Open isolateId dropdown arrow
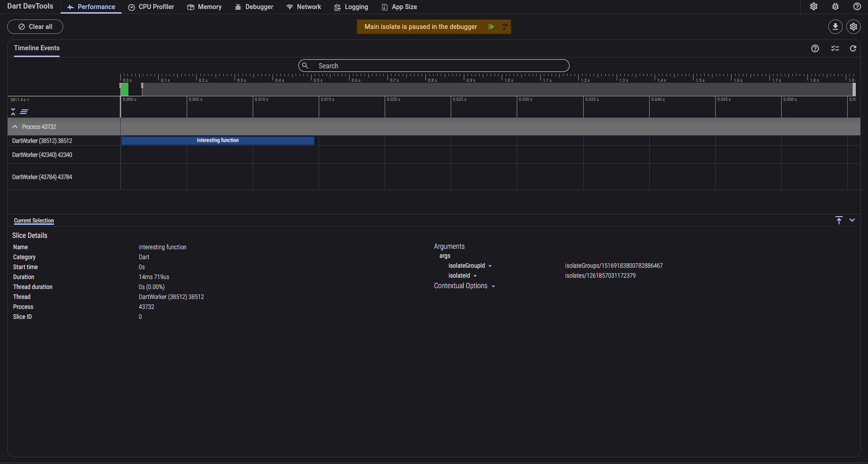The image size is (868, 464). click(x=475, y=276)
